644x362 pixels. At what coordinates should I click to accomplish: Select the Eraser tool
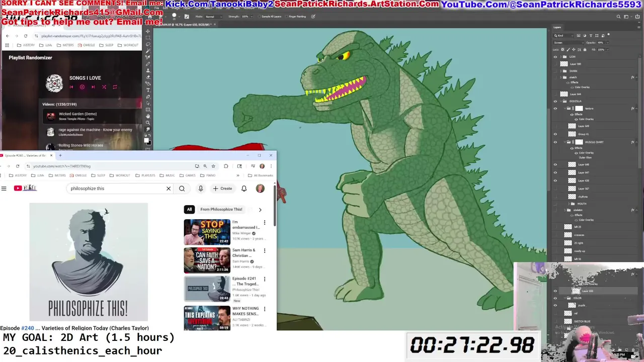point(147,77)
